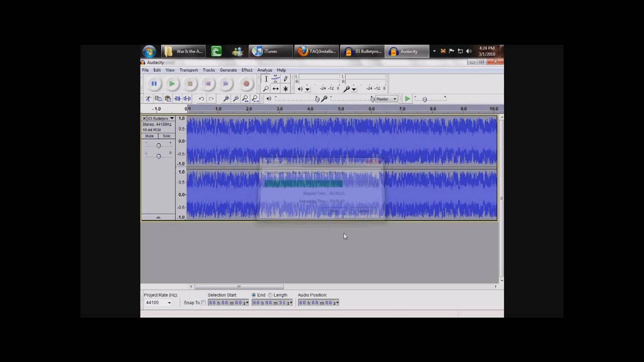Image resolution: width=644 pixels, height=362 pixels.
Task: Click the green Play transport button
Action: (x=172, y=84)
